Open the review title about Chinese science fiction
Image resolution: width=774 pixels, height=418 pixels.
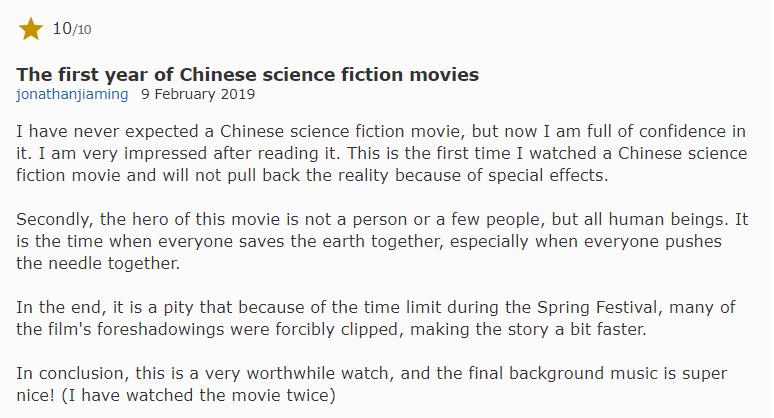click(248, 75)
